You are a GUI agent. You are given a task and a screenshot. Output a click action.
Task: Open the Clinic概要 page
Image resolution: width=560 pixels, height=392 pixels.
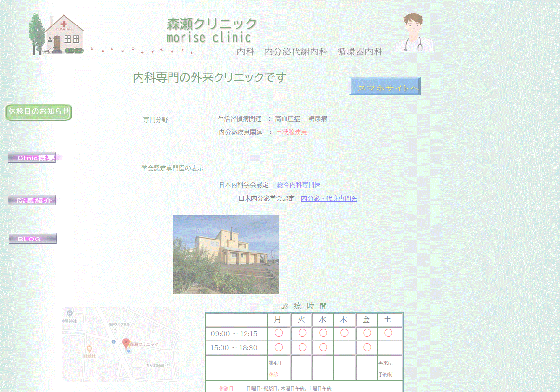(x=32, y=157)
